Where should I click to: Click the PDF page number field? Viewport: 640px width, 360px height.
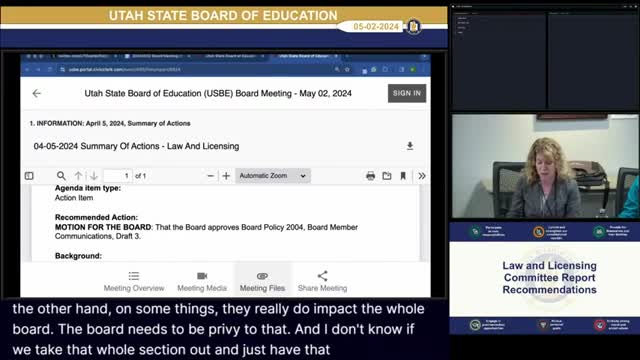click(118, 176)
